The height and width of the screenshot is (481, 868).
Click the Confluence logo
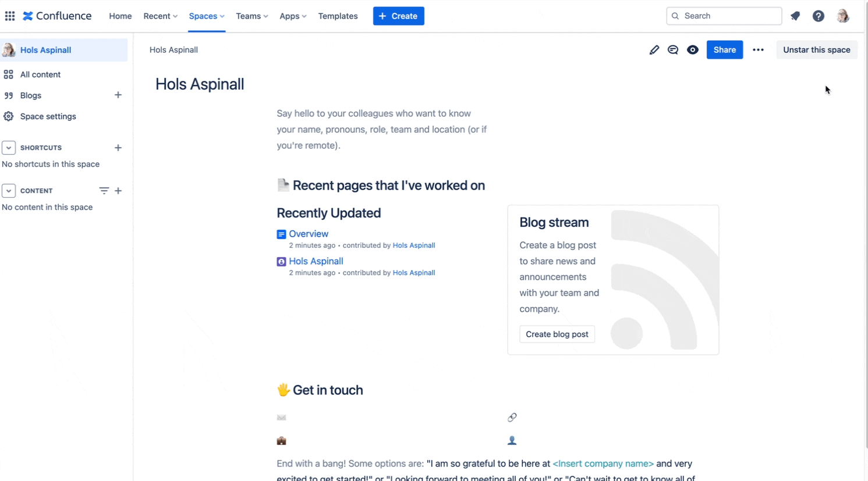point(57,16)
